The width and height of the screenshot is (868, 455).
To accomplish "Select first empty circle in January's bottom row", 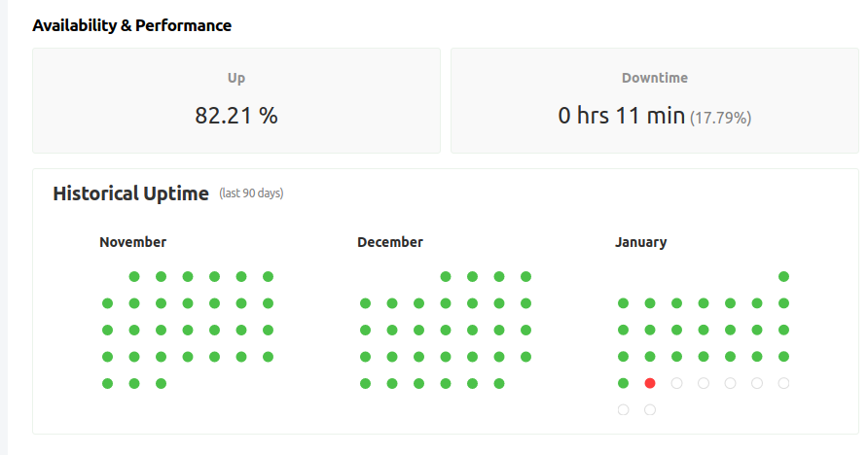I will click(x=623, y=409).
